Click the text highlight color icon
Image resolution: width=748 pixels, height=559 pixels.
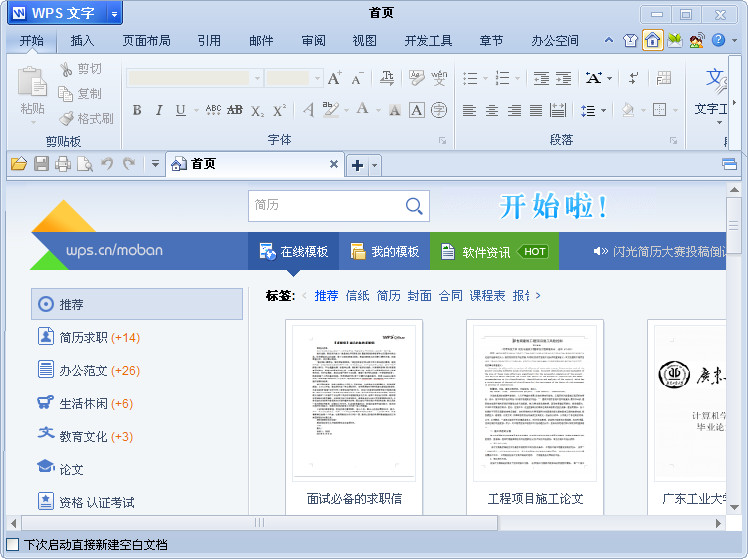click(x=331, y=110)
